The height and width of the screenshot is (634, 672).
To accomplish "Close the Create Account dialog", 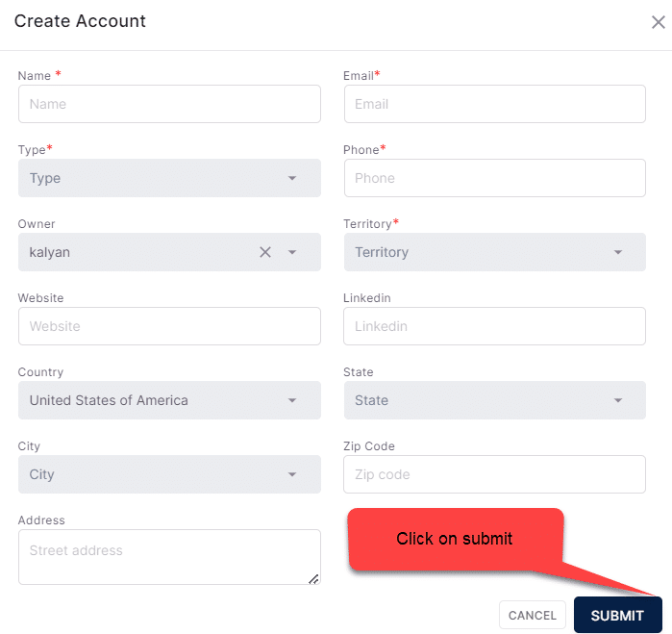I will point(659,22).
